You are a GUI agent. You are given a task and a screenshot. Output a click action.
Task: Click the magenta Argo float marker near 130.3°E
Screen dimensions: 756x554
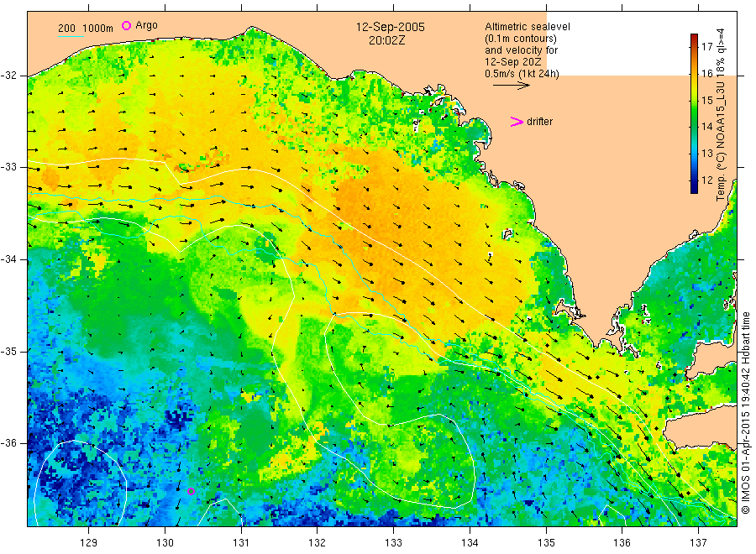click(191, 491)
